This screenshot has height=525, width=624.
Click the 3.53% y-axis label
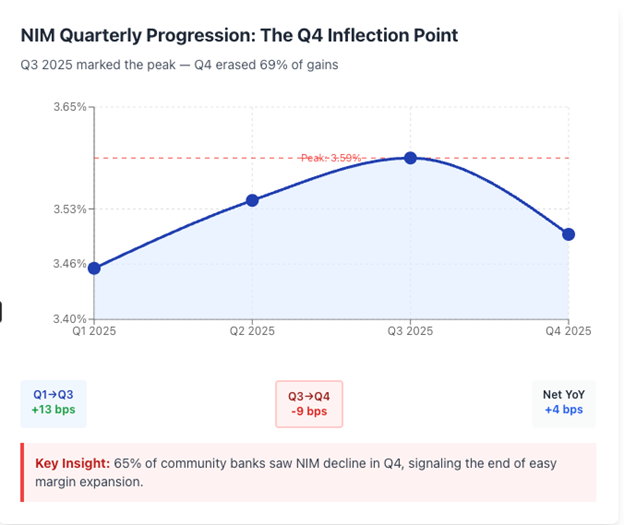pos(71,209)
